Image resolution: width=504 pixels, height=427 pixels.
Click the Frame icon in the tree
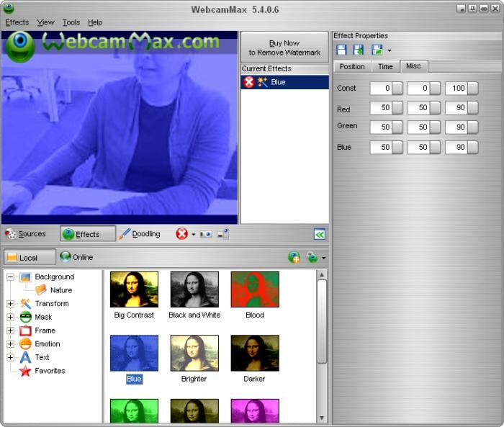click(x=25, y=331)
